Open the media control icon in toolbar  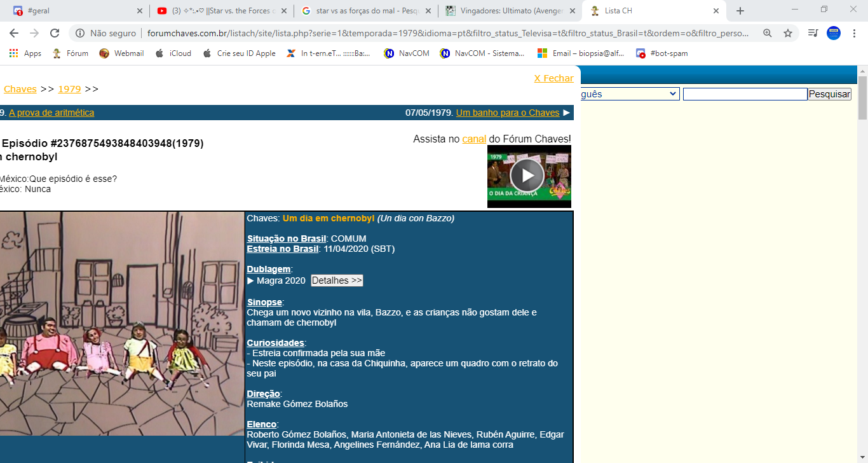(x=813, y=33)
